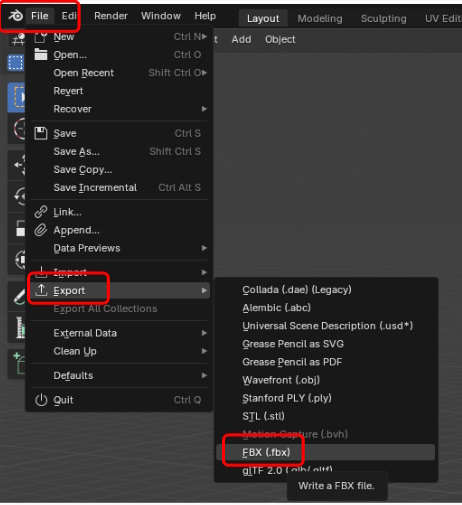Choose Link... from the File menu

[119, 212]
